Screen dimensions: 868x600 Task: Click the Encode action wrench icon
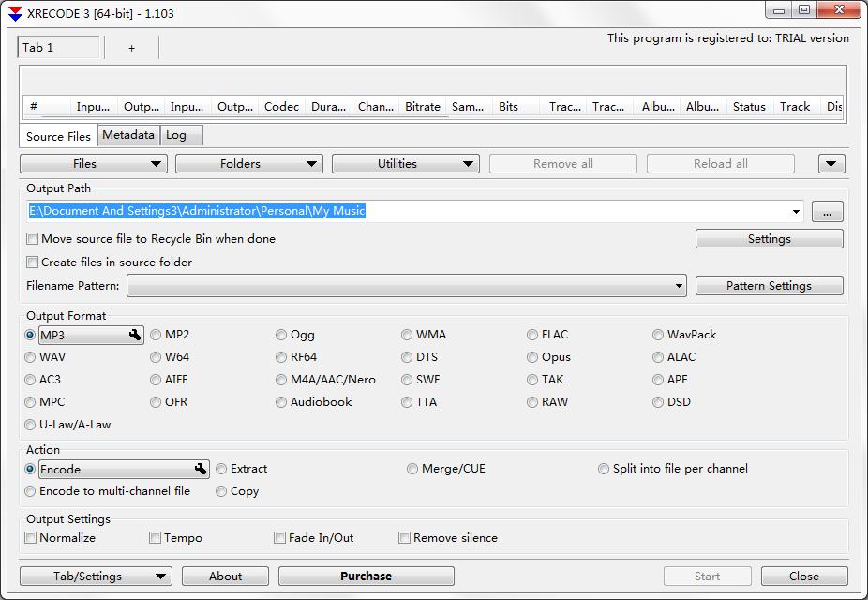point(201,469)
